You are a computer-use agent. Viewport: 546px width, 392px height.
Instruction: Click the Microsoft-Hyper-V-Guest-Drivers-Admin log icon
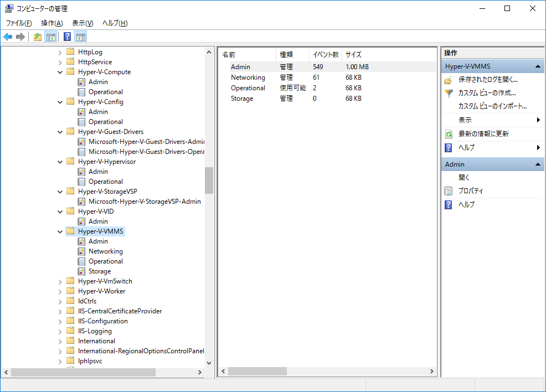click(x=81, y=142)
